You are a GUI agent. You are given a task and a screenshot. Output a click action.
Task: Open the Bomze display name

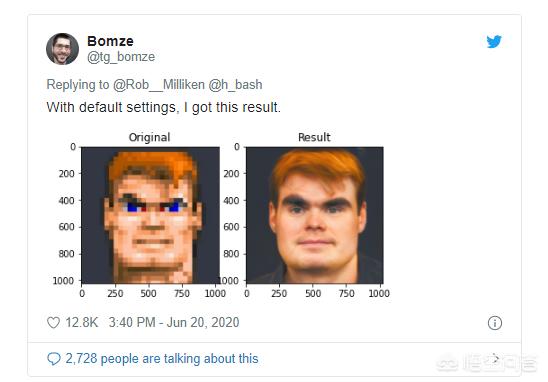click(x=110, y=41)
